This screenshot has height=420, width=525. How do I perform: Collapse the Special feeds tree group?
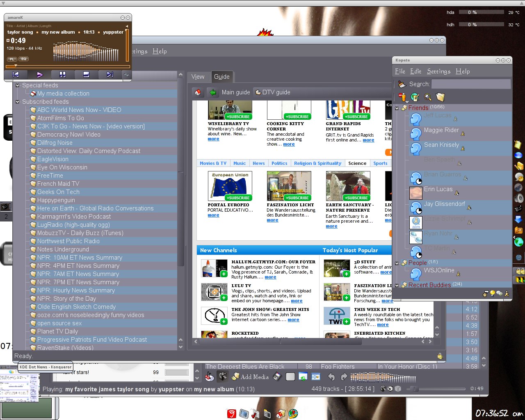pos(18,85)
